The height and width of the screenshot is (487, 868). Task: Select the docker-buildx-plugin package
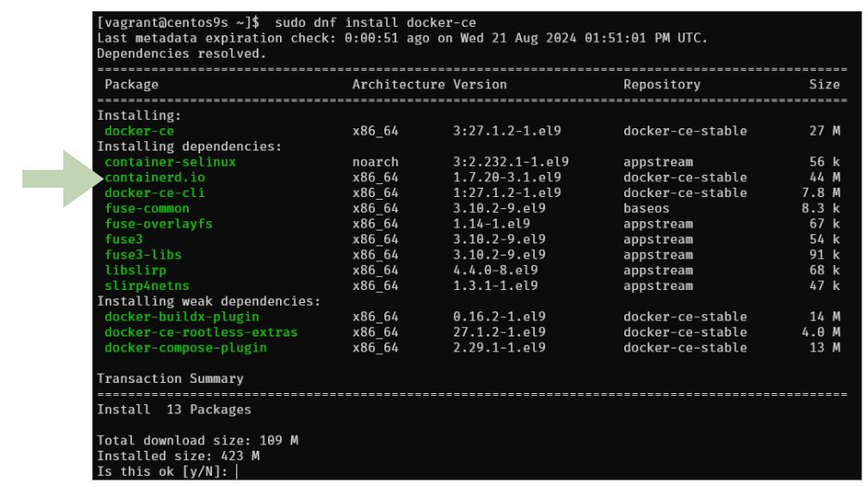pyautogui.click(x=180, y=317)
